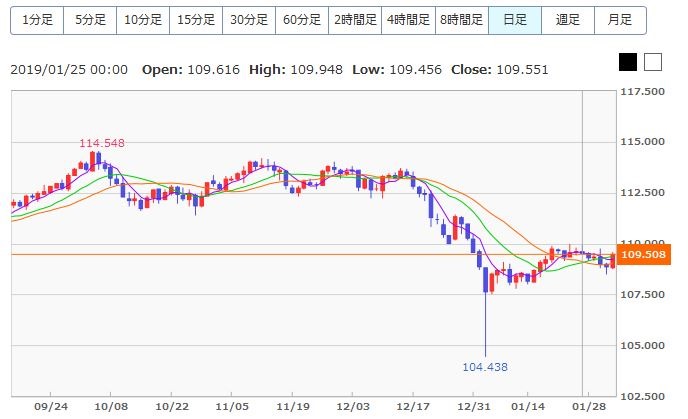Screen dimensions: 688x419
Task: Click the 01/28 date axis label
Action: pos(589,407)
